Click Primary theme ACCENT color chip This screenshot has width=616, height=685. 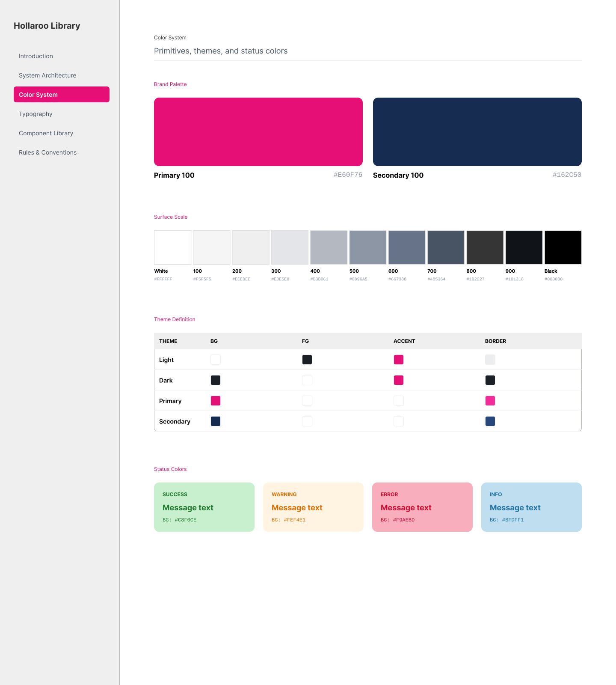click(x=399, y=401)
